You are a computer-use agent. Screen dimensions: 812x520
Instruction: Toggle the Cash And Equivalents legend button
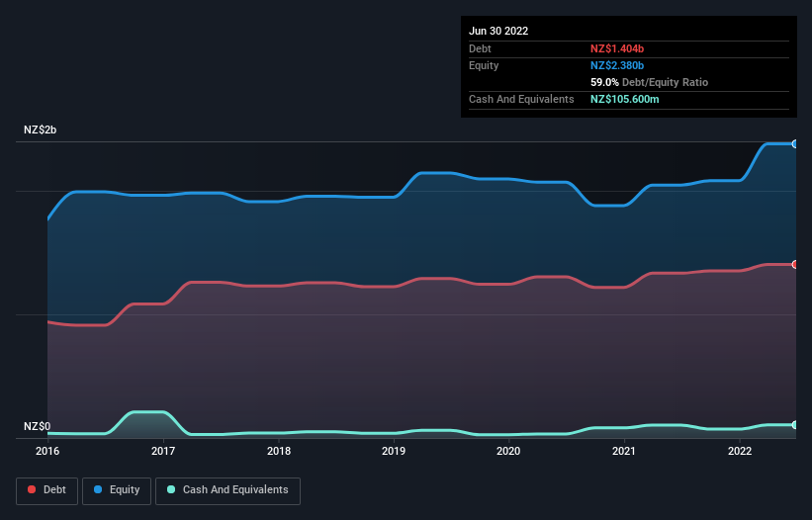pos(227,490)
